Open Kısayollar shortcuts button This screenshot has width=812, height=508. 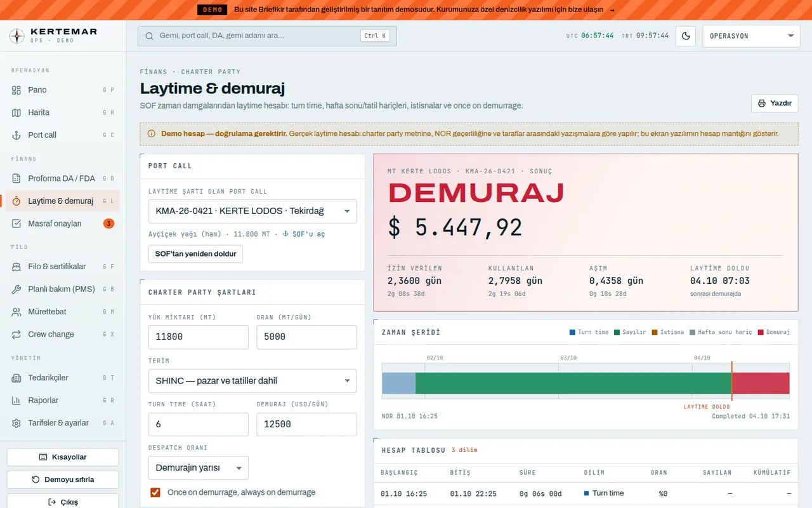pos(63,457)
